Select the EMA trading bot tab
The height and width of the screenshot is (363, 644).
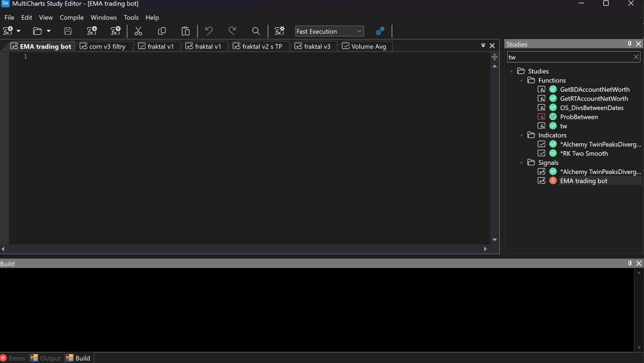(x=41, y=46)
